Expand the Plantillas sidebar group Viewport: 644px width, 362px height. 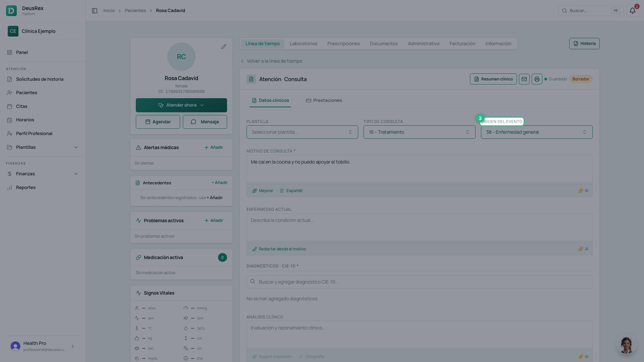(43, 147)
